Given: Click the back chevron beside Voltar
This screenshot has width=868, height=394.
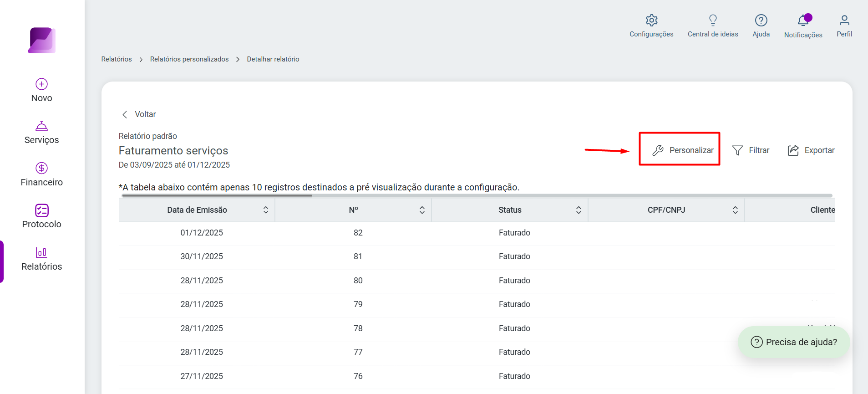Looking at the screenshot, I should click(x=125, y=114).
